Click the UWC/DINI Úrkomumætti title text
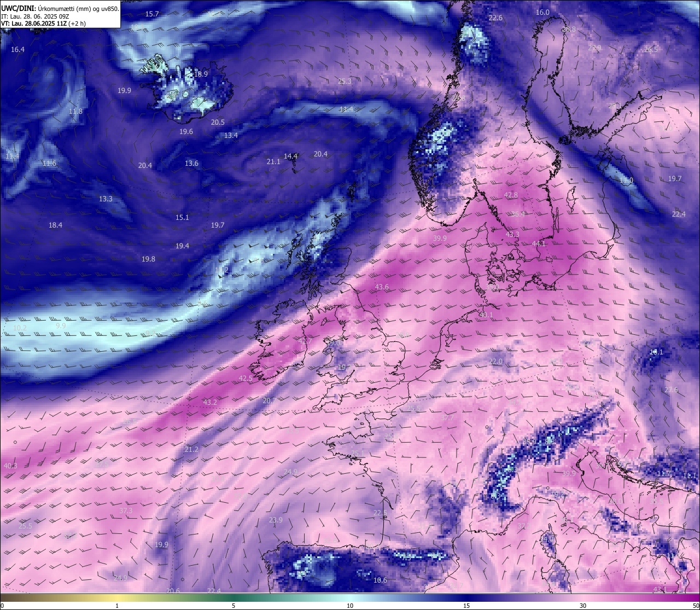The height and width of the screenshot is (610, 700). (x=60, y=9)
